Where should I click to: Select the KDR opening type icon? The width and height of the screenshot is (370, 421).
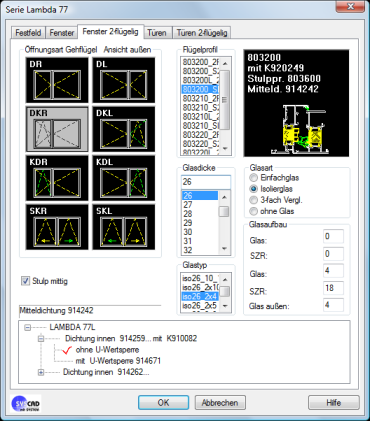pos(57,178)
